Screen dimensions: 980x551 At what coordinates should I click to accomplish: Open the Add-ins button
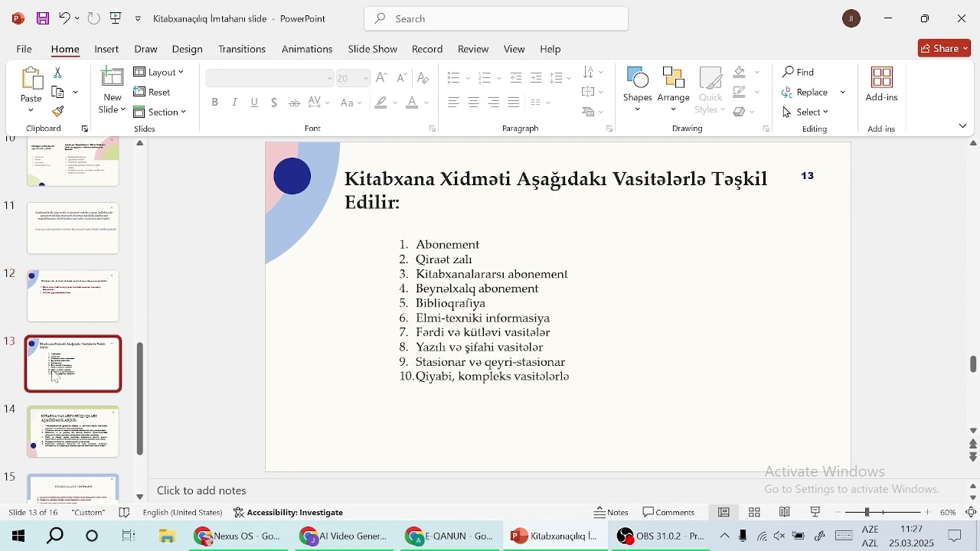pyautogui.click(x=883, y=85)
